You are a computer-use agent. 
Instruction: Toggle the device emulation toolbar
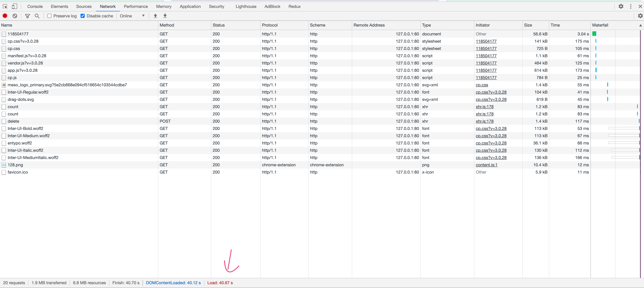coord(14,6)
